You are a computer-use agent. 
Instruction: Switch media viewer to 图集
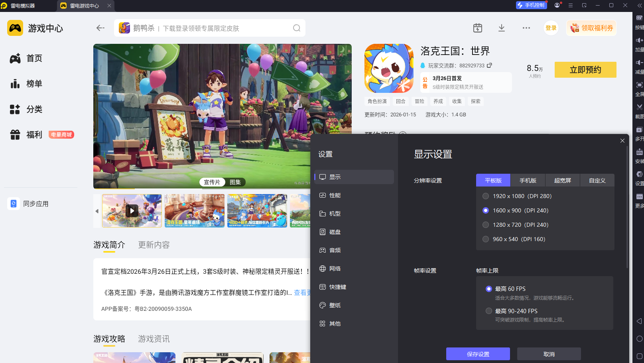coord(235,182)
